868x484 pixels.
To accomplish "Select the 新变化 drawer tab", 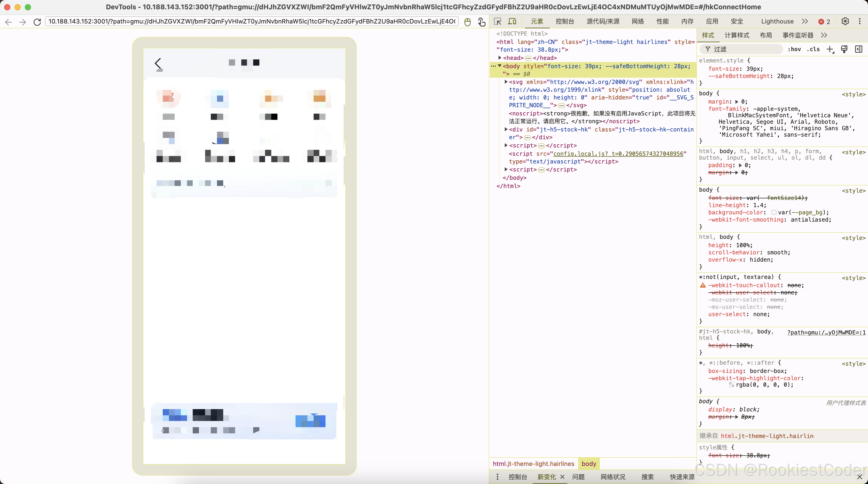I will 547,477.
